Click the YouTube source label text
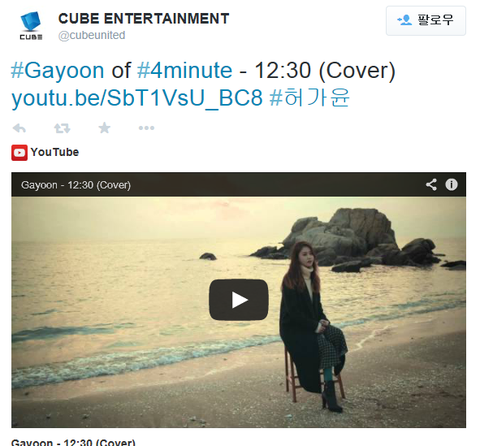480x446 pixels. click(x=55, y=152)
